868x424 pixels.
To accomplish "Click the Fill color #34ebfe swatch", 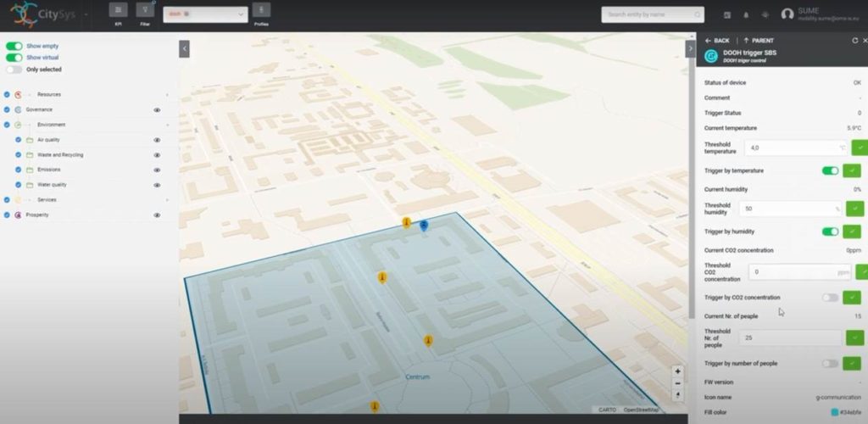I will tap(835, 412).
